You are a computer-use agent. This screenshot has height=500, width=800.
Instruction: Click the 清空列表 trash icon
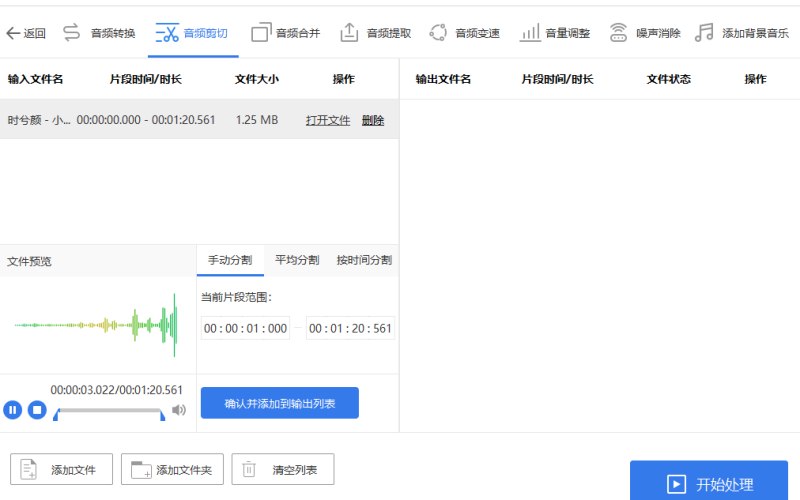(x=248, y=469)
